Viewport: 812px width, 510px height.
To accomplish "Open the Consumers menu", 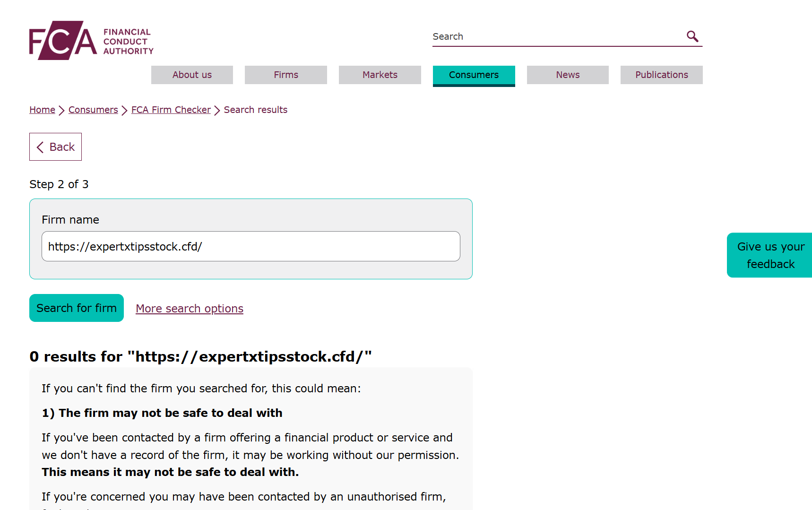I will tap(474, 76).
